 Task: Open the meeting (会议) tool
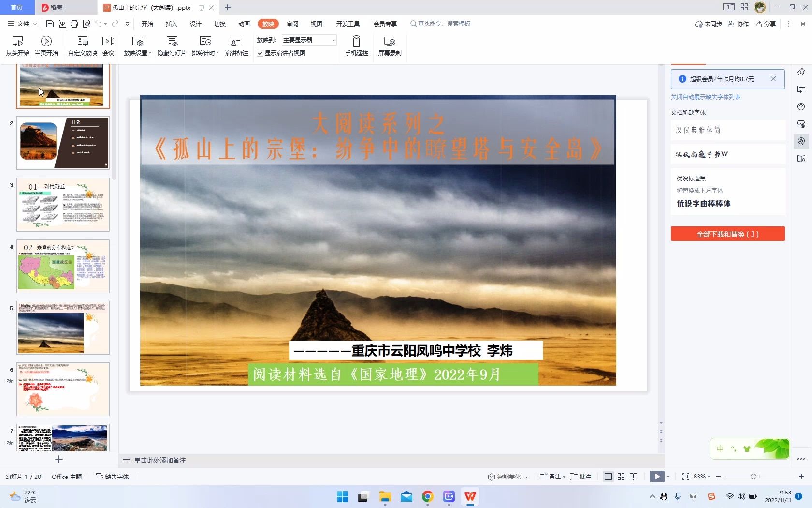(108, 46)
